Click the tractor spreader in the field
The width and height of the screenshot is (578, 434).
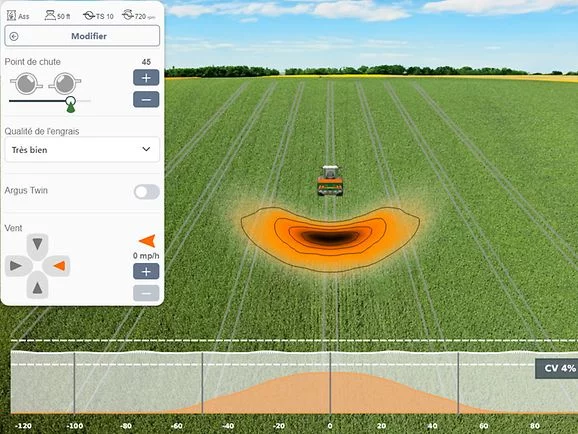tap(330, 180)
